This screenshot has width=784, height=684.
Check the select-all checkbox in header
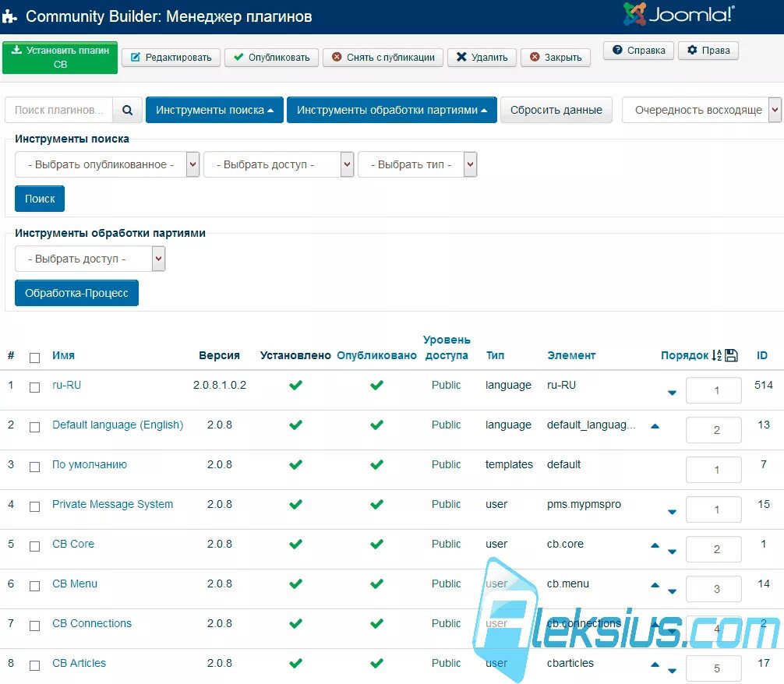click(34, 358)
